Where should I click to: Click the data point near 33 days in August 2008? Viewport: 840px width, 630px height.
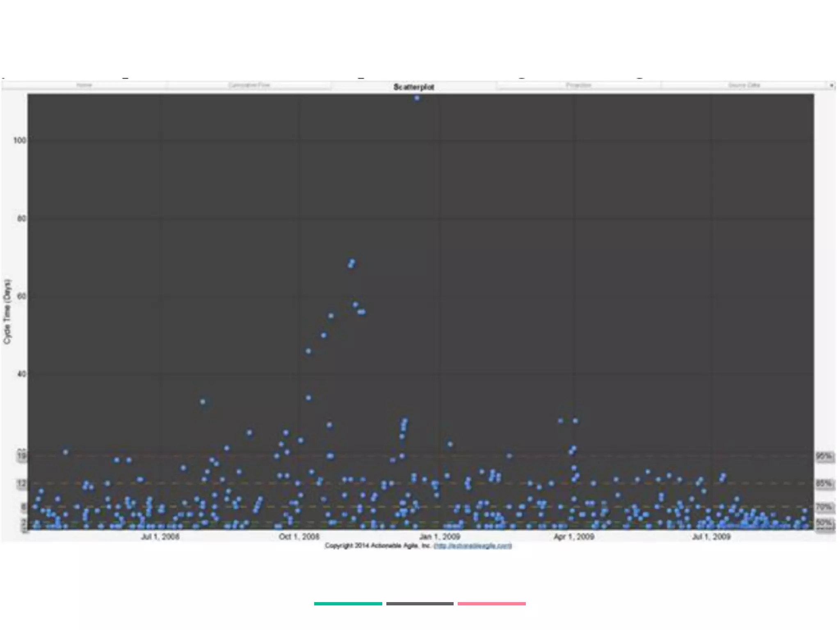[203, 402]
